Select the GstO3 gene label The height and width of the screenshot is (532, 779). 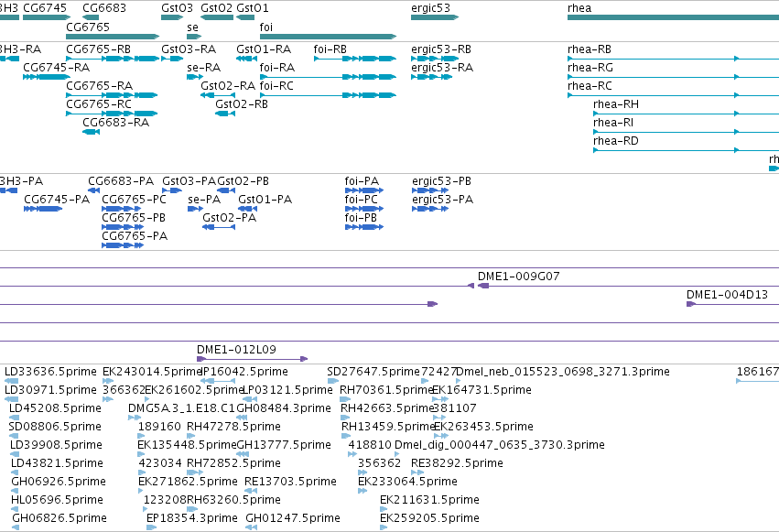(x=177, y=8)
